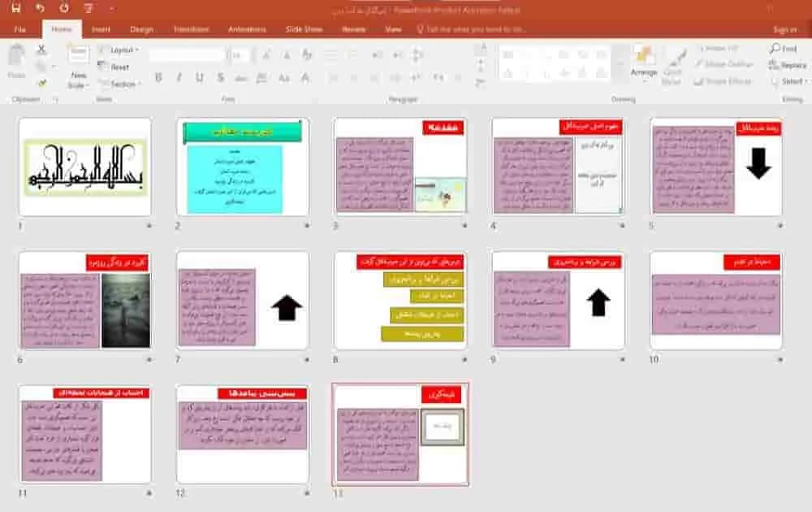
Task: Select slide 5 thumbnail with the down arrow
Action: click(716, 167)
